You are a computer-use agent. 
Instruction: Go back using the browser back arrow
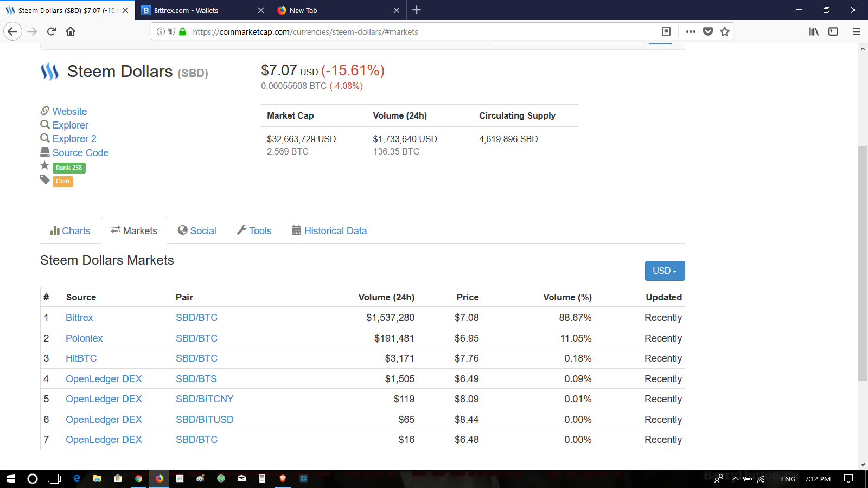tap(13, 31)
